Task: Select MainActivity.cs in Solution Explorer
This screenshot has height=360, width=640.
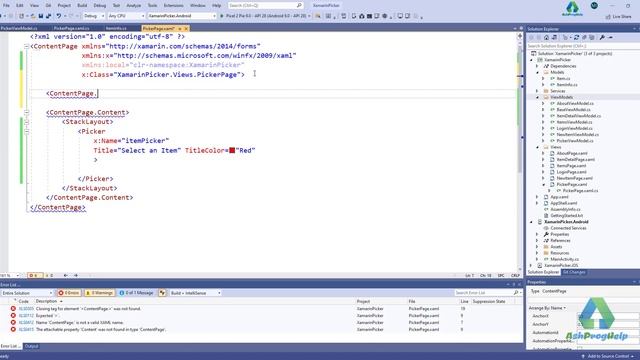Action: tap(564, 259)
